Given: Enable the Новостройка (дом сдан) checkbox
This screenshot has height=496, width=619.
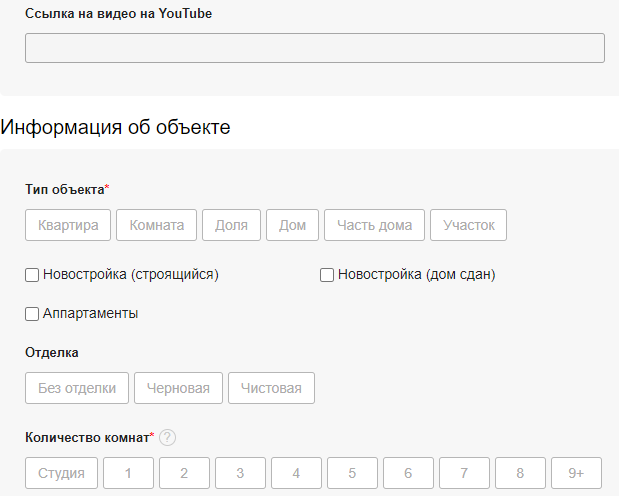Looking at the screenshot, I should (327, 275).
